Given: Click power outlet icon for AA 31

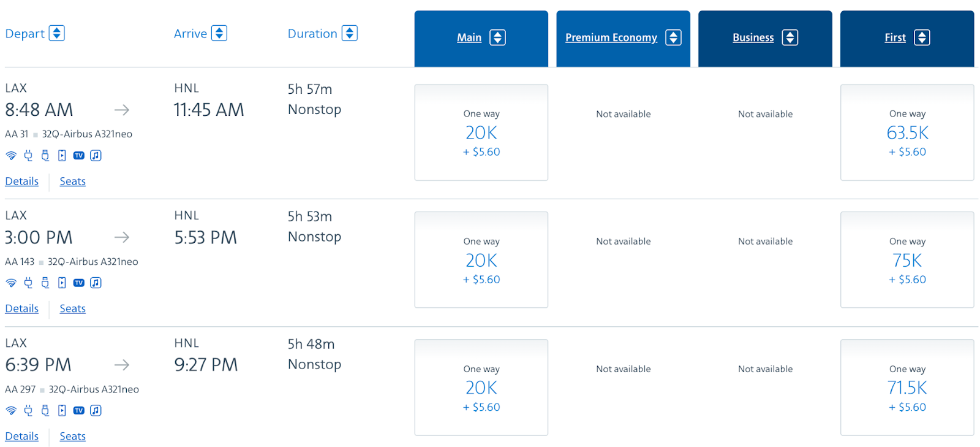Looking at the screenshot, I should [x=28, y=156].
